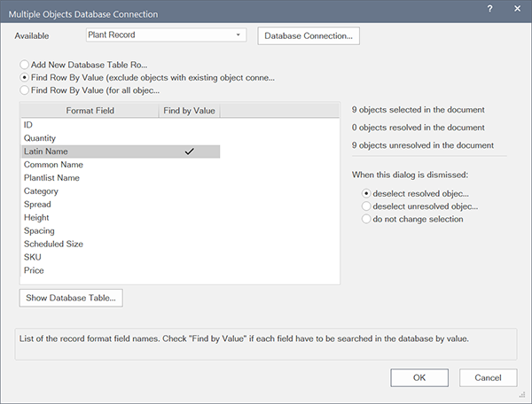Open Show Database Table window
532x404 pixels.
click(x=70, y=298)
